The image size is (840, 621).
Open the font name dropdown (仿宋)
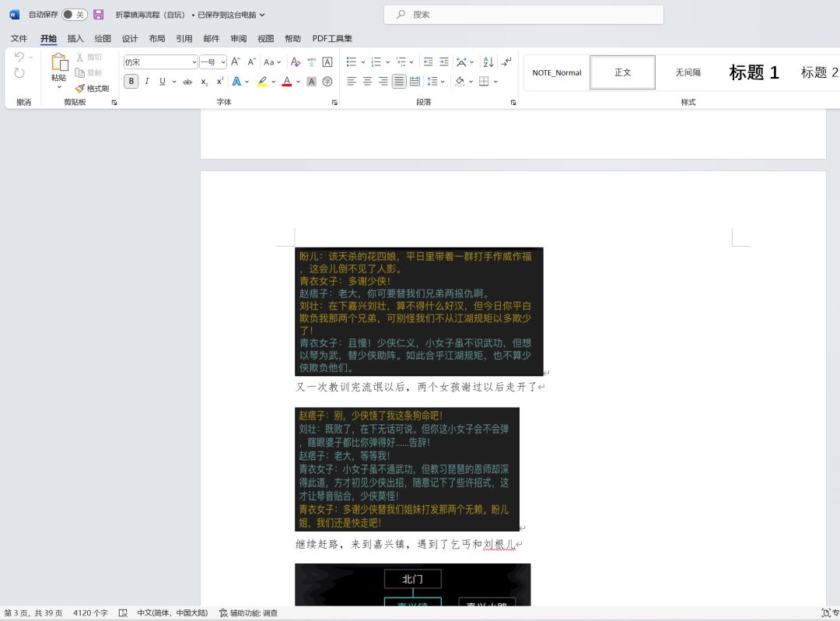coord(194,62)
